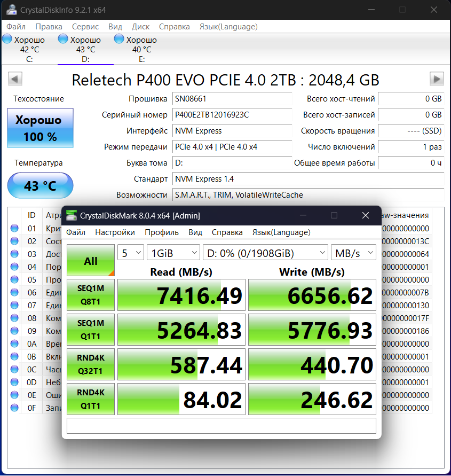This screenshot has height=476, width=451.
Task: Minimize the CrystalDiskMark window
Action: pyautogui.click(x=303, y=215)
